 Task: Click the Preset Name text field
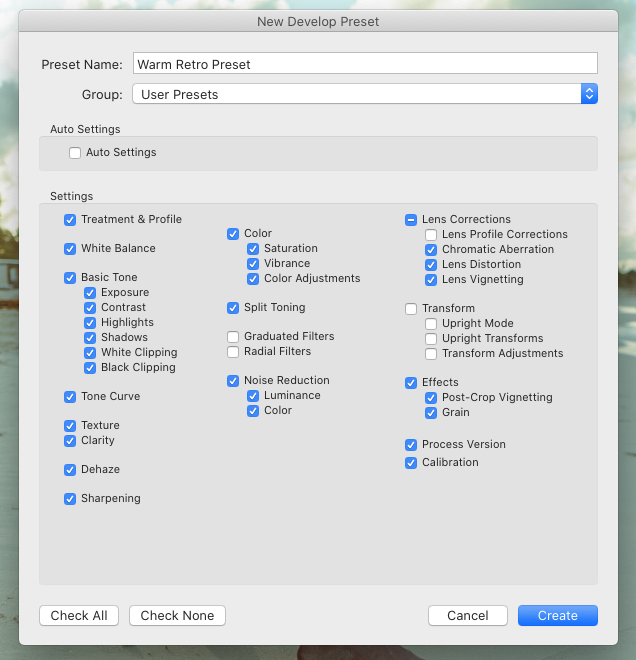[x=365, y=64]
